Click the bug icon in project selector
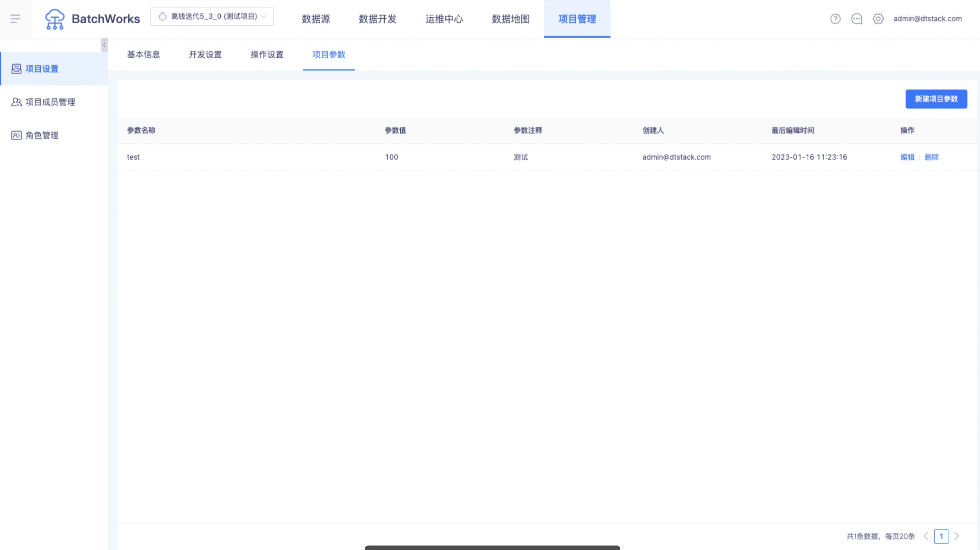The width and height of the screenshot is (980, 550). click(162, 16)
